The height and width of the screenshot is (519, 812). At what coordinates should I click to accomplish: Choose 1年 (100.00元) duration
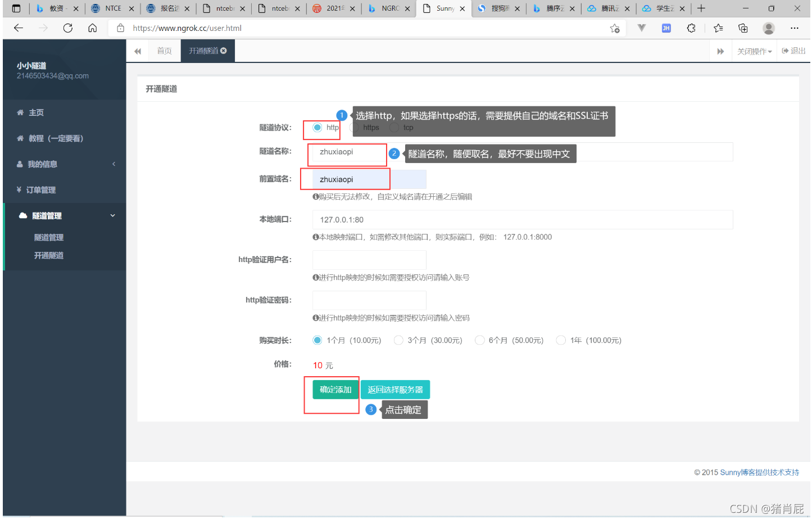click(561, 340)
